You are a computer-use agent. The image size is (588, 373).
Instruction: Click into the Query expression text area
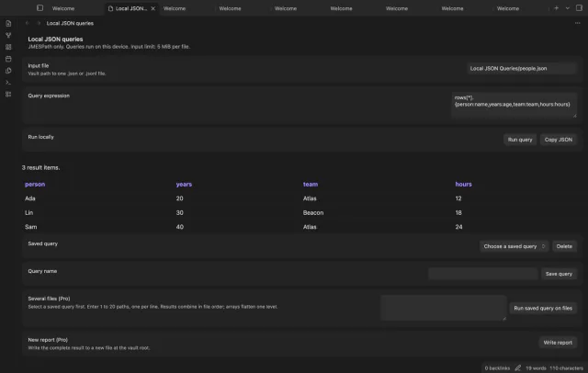(x=514, y=106)
